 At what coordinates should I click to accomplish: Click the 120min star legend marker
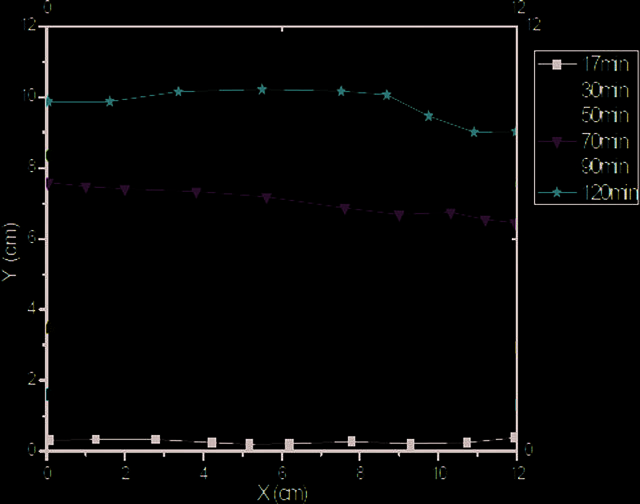tap(557, 192)
